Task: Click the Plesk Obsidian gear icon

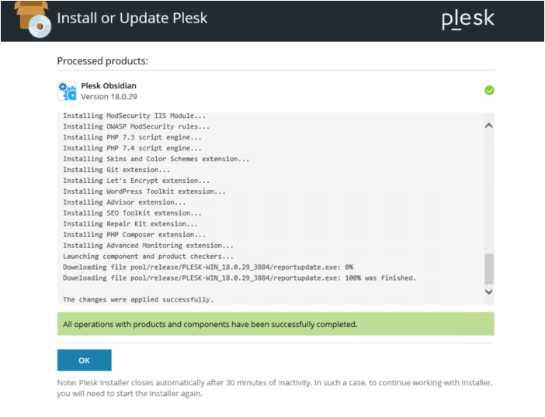Action: point(67,91)
